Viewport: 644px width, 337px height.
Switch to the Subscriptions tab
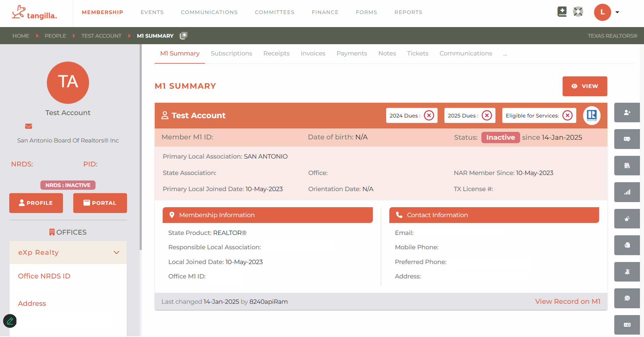point(231,53)
